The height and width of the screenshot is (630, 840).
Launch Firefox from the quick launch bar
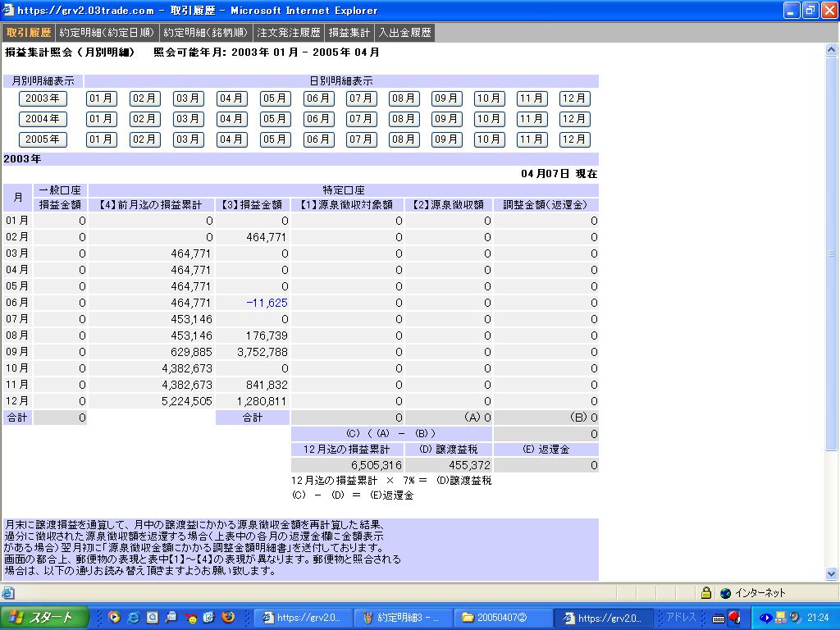[x=228, y=618]
